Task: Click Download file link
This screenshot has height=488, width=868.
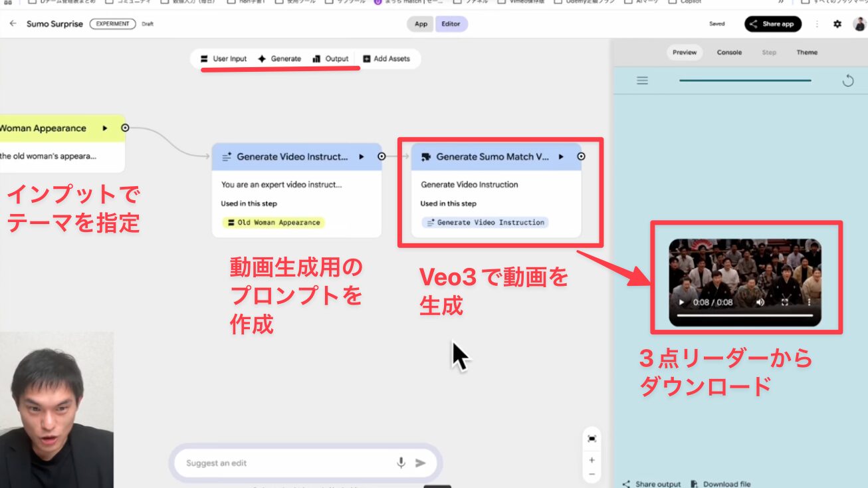Action: (x=721, y=484)
